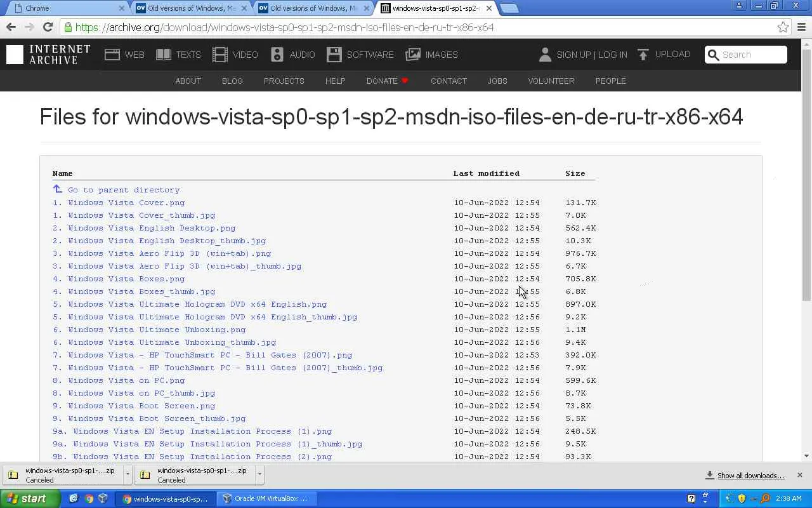Open the Images picture icon
The height and width of the screenshot is (508, 812).
click(413, 55)
